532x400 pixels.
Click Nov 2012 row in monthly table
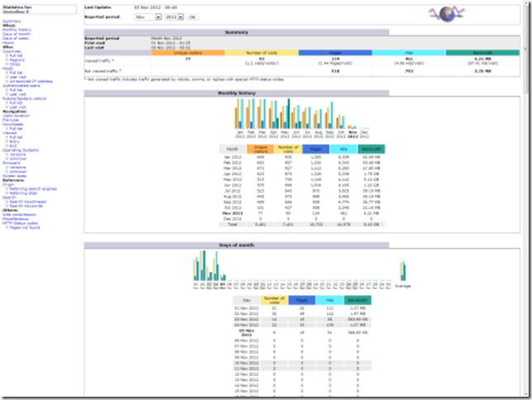(x=302, y=213)
